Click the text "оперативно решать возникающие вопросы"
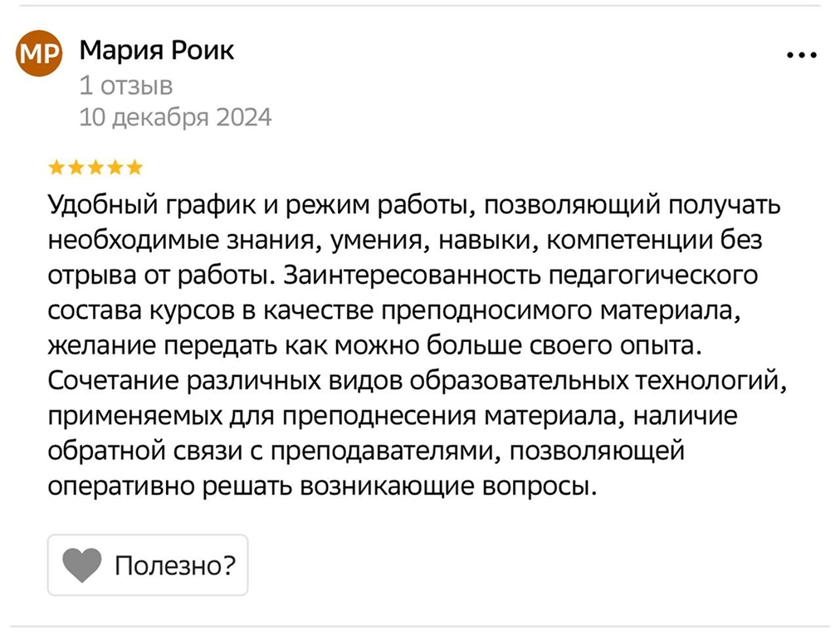The height and width of the screenshot is (640, 840). pos(322,486)
